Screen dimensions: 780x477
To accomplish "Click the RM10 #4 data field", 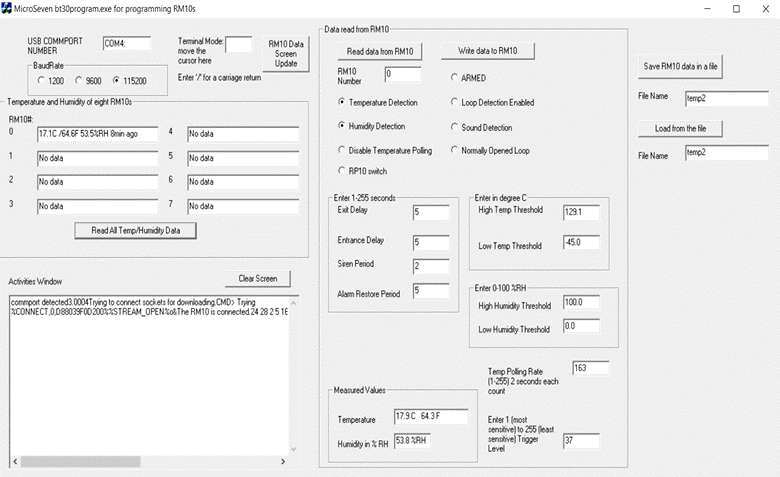I will (243, 134).
